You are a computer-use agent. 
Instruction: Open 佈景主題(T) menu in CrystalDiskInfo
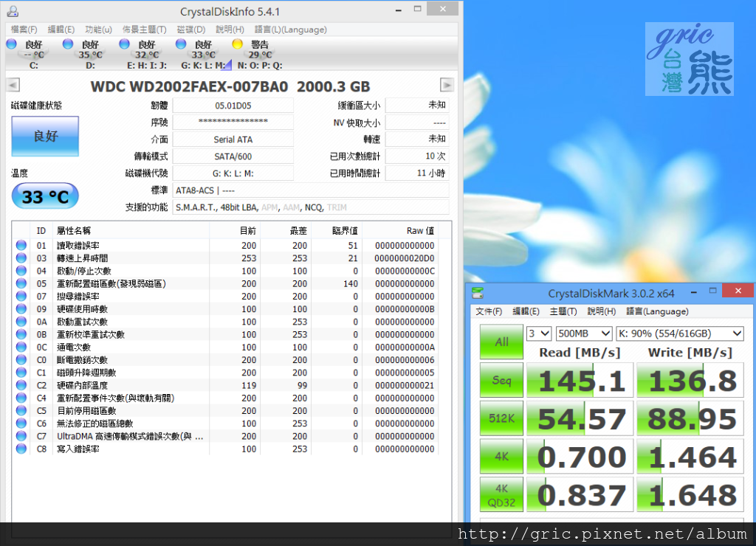144,30
